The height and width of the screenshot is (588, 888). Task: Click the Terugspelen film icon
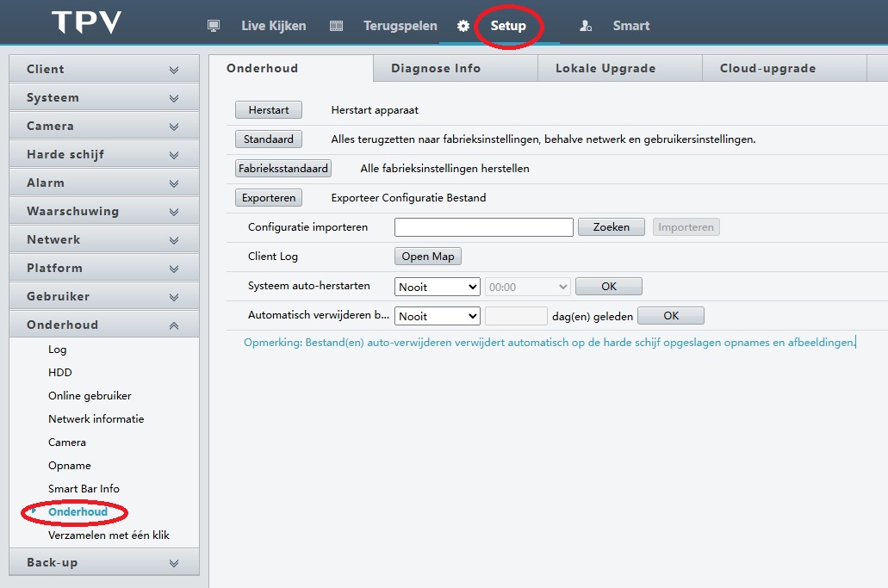(337, 26)
